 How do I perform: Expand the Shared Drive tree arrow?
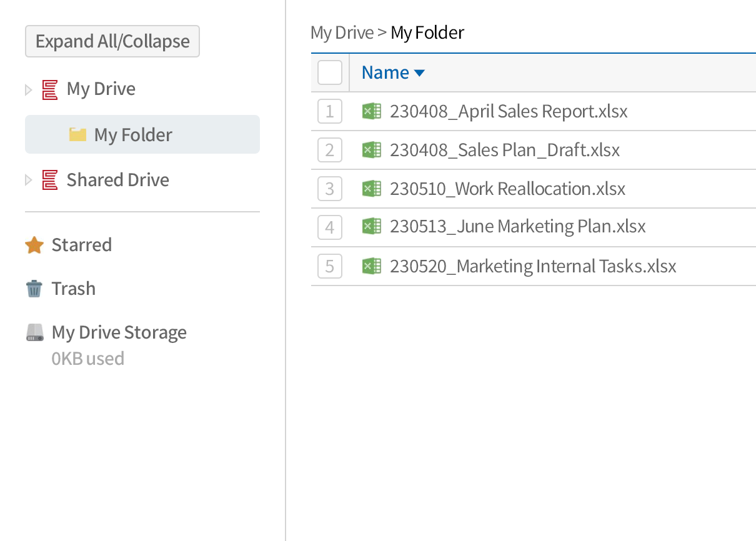tap(28, 181)
